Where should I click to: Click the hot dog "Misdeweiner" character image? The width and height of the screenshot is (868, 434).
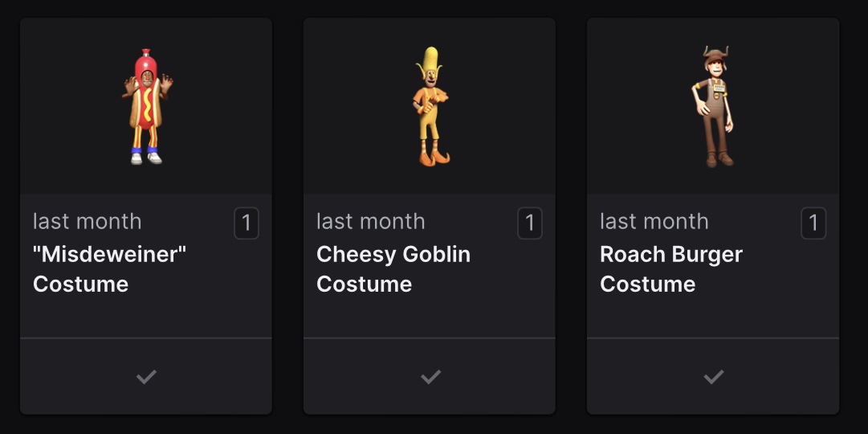(147, 106)
